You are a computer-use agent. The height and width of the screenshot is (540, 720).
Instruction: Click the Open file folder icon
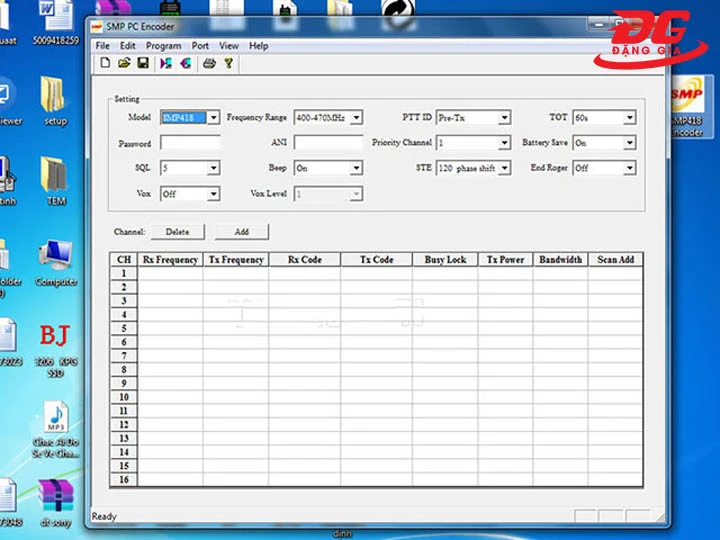tap(124, 63)
